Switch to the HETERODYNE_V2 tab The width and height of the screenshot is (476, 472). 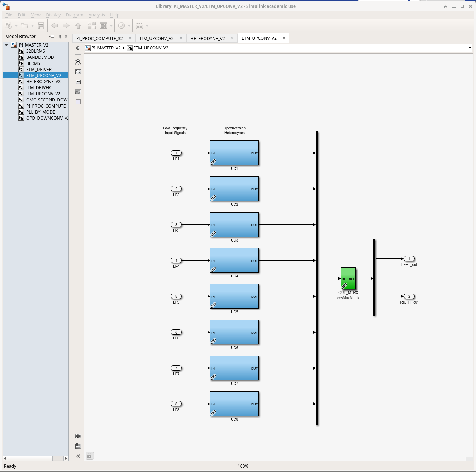208,38
